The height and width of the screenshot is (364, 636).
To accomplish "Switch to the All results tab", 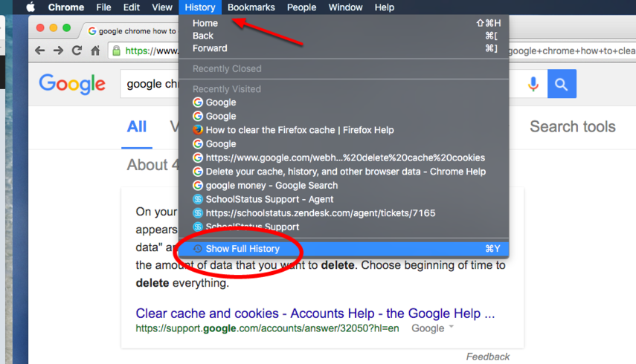I will click(x=137, y=127).
